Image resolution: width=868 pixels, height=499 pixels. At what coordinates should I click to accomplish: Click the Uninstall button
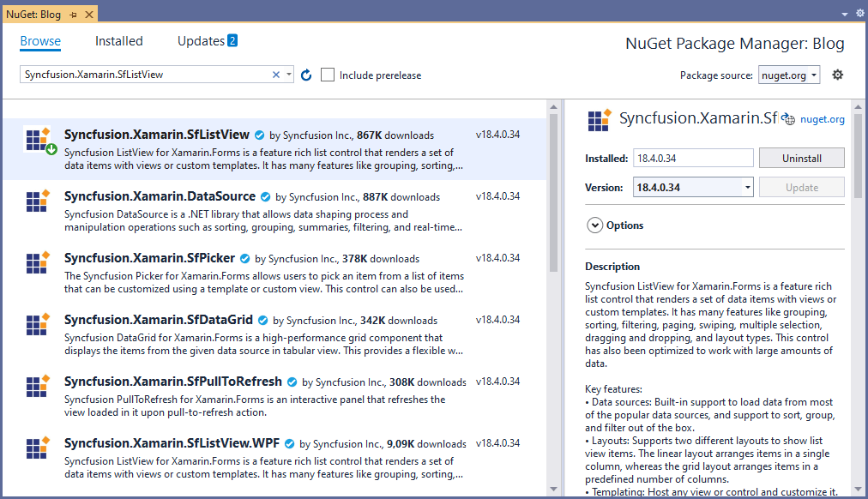click(802, 159)
